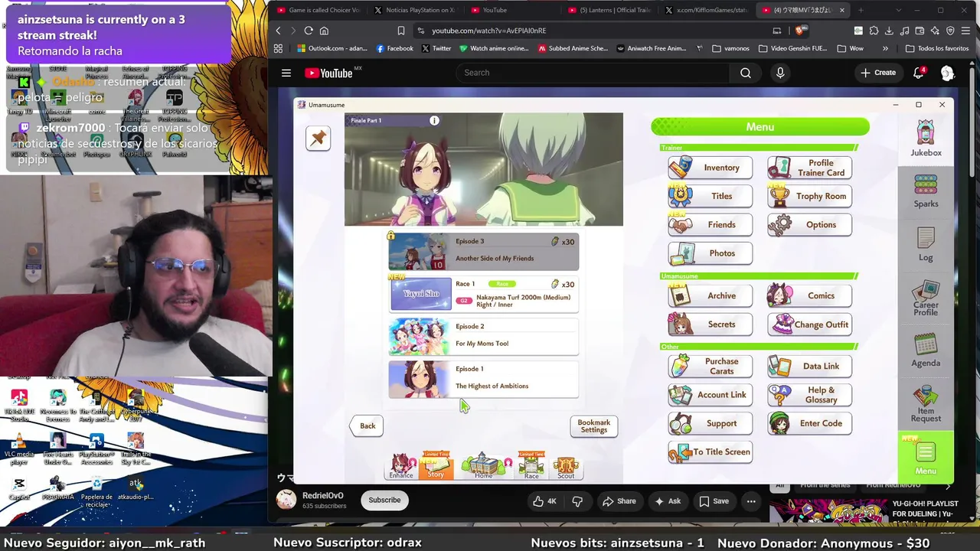Open the YouTube guide hamburger menu
Screen dimensions: 980x551
286,73
